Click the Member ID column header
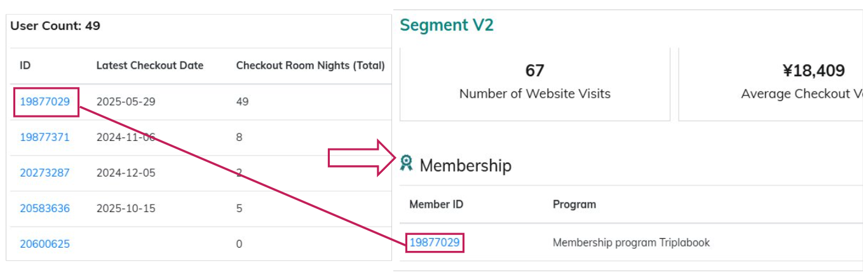This screenshot has width=868, height=275. (436, 205)
